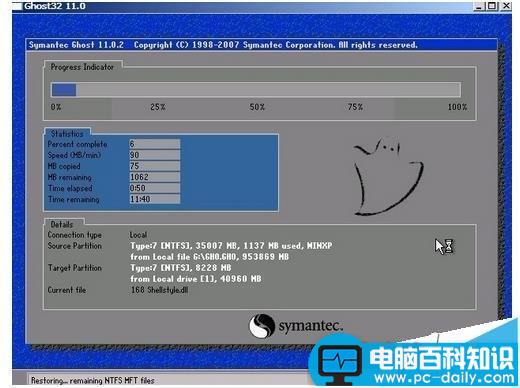Click the Time elapsed value 0:50
The image size is (520, 388).
[155, 188]
